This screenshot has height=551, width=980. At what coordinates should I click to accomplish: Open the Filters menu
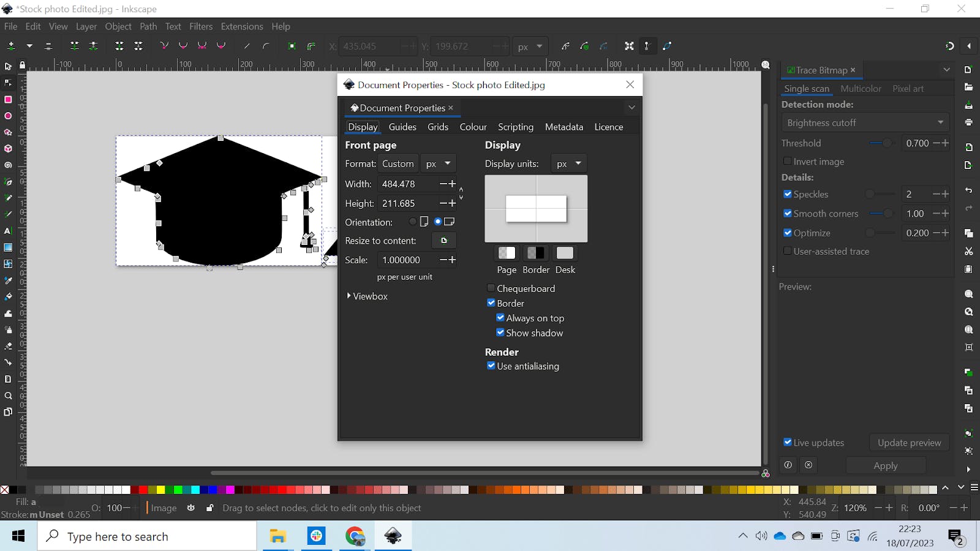[x=201, y=26]
